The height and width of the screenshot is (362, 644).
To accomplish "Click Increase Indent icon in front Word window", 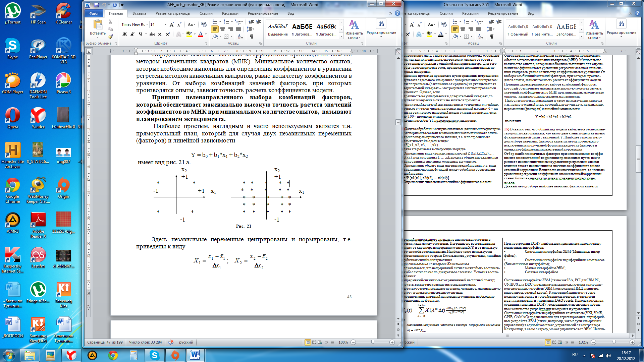I will point(259,22).
